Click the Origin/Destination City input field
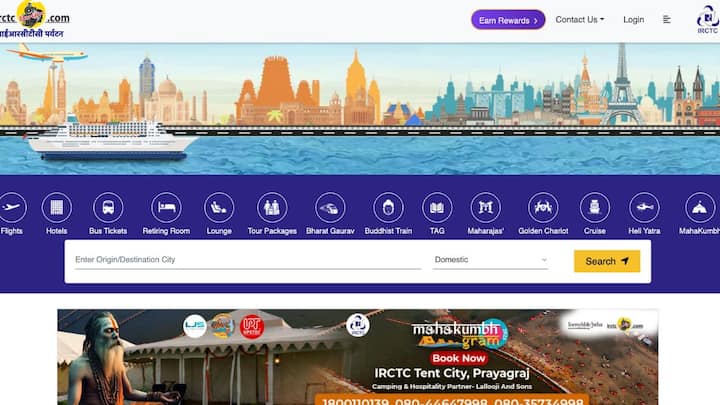The width and height of the screenshot is (720, 405). 248,259
